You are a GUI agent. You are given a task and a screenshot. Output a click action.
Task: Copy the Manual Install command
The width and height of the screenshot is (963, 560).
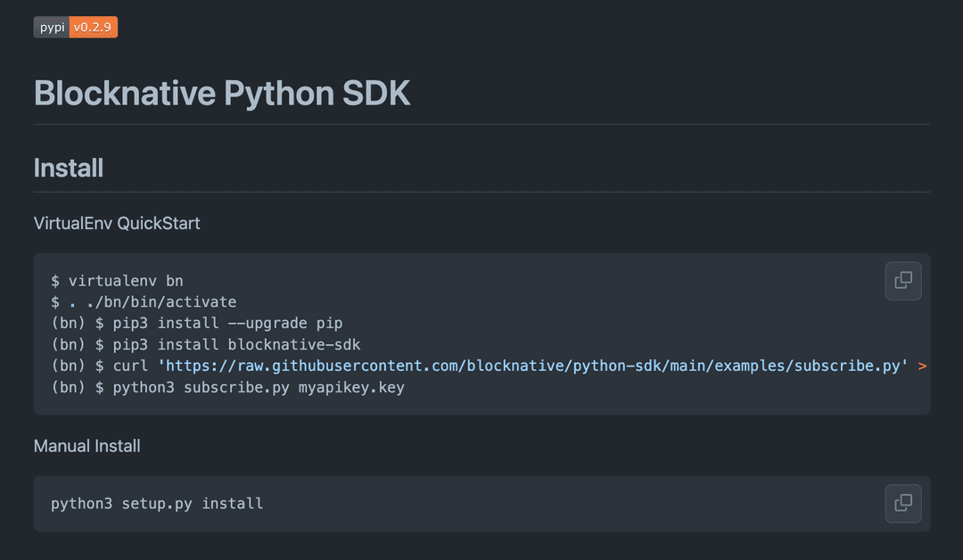click(902, 504)
